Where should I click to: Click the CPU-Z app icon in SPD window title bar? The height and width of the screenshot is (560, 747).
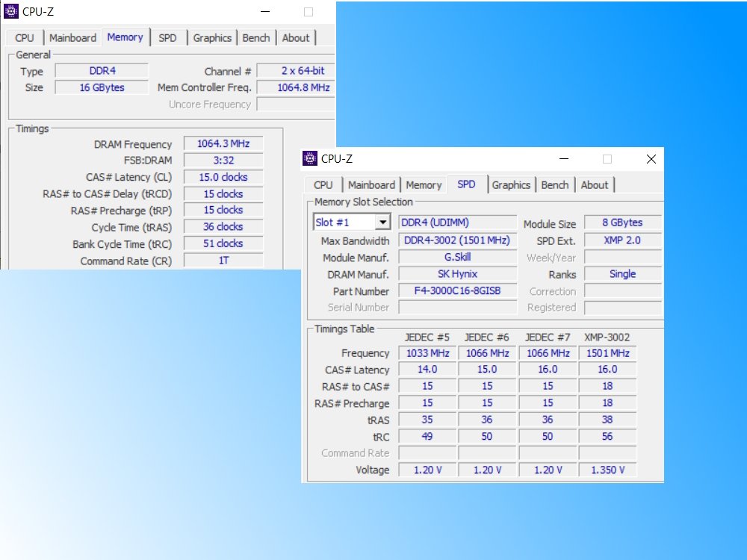click(x=310, y=158)
